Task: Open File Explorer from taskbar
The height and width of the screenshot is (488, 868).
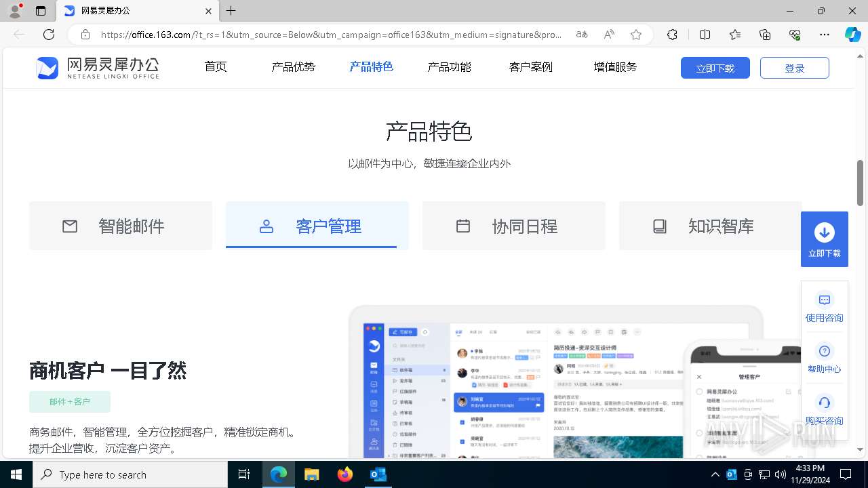Action: [311, 474]
